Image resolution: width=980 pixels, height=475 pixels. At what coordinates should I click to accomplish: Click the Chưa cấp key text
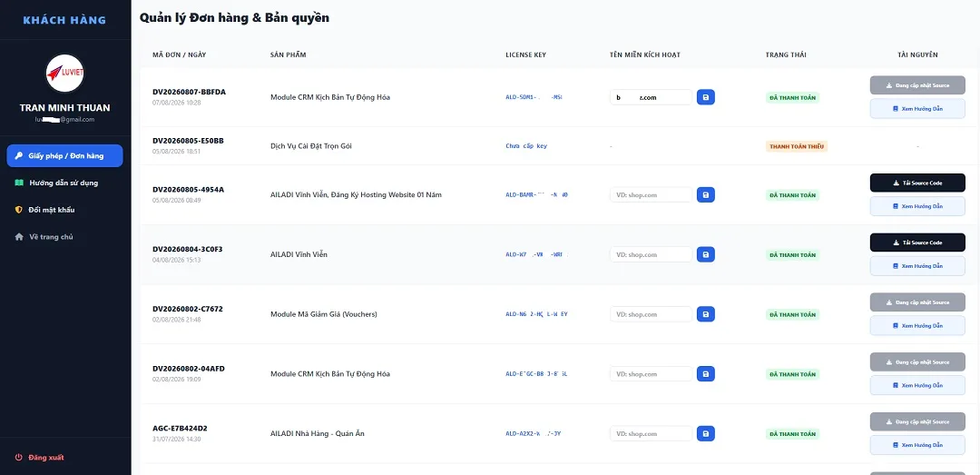[x=526, y=146]
